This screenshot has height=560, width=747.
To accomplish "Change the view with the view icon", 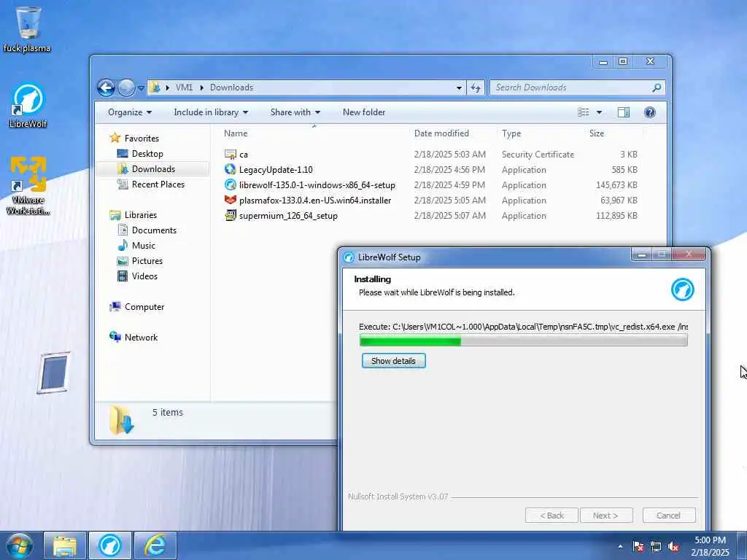I will 584,112.
